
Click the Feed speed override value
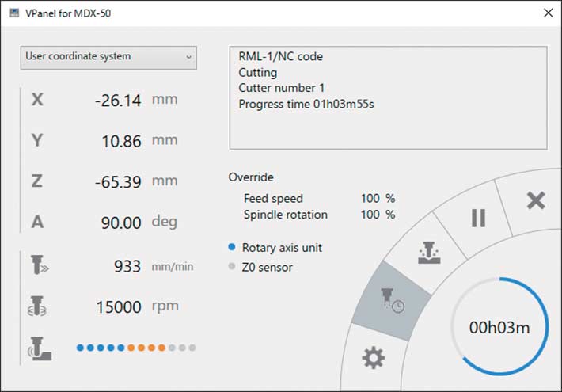pyautogui.click(x=370, y=199)
